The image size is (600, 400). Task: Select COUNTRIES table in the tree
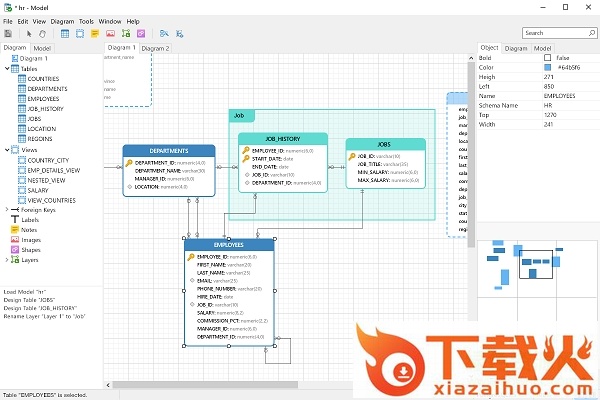[43, 79]
